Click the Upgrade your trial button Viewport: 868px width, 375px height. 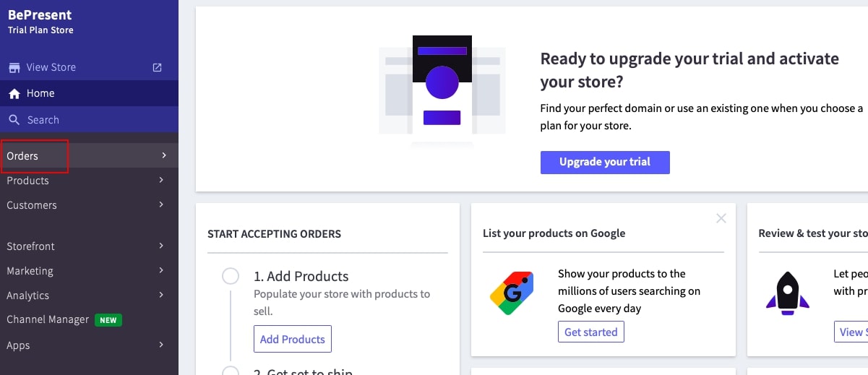click(605, 162)
